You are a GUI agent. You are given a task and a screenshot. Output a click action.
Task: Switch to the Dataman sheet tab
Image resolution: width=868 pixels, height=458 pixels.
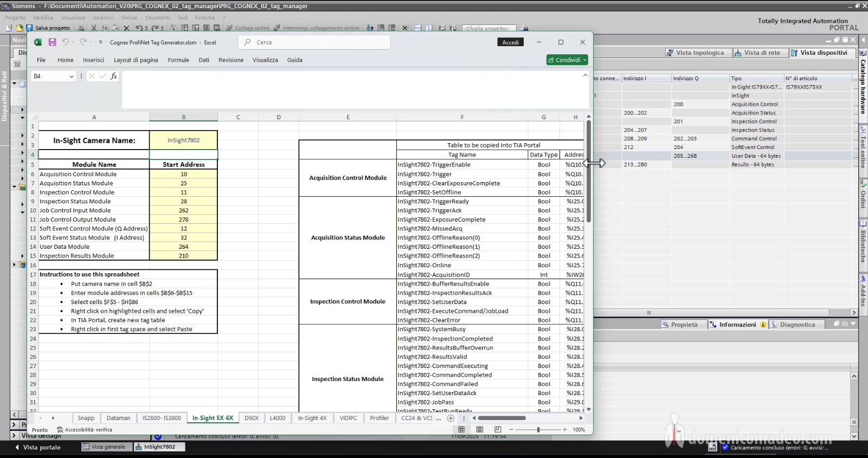(118, 418)
